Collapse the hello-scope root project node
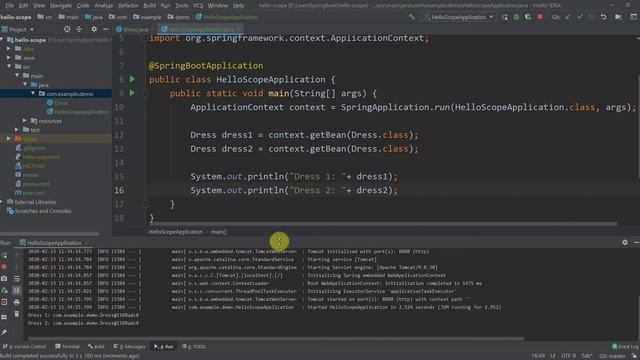 (x=2, y=40)
